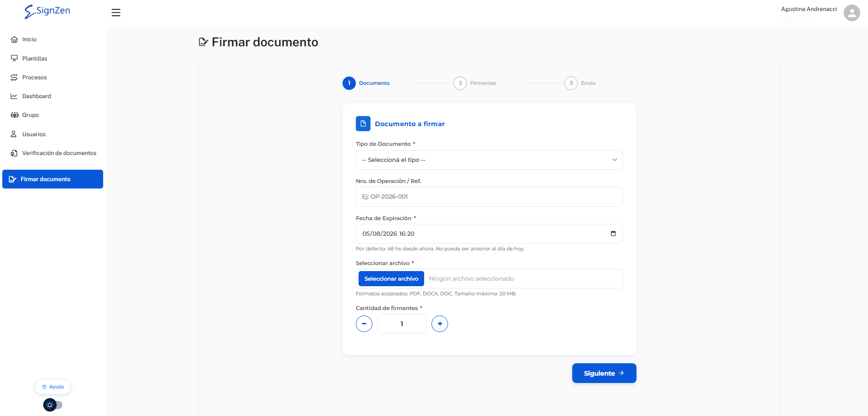The height and width of the screenshot is (416, 868).
Task: Click the calendar icon in expiration date field
Action: pos(613,233)
